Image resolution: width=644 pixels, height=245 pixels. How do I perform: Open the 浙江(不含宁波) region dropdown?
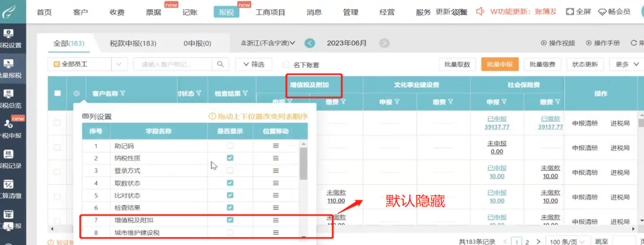(268, 43)
